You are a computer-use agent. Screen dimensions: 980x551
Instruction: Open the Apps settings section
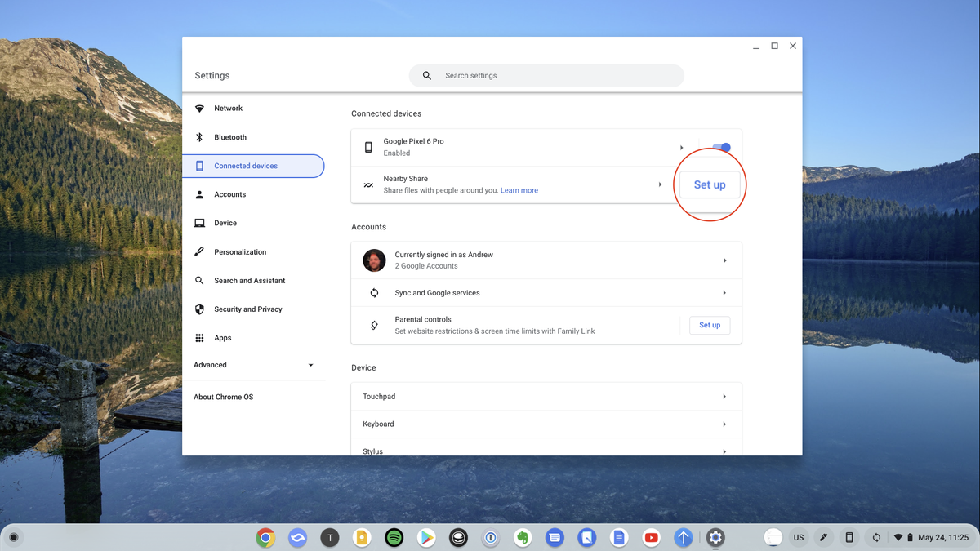221,337
